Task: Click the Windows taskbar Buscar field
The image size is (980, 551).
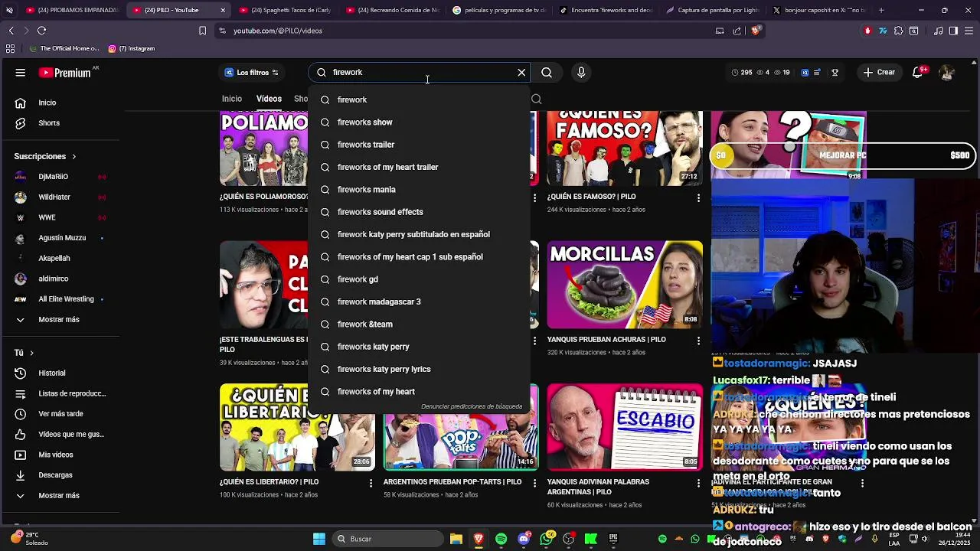Action: point(388,539)
